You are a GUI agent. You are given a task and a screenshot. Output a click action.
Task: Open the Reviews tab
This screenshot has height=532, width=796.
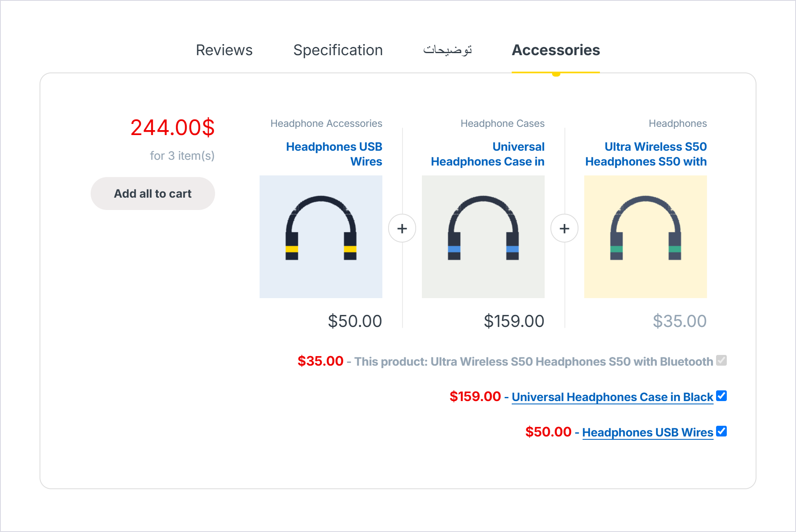pyautogui.click(x=224, y=50)
